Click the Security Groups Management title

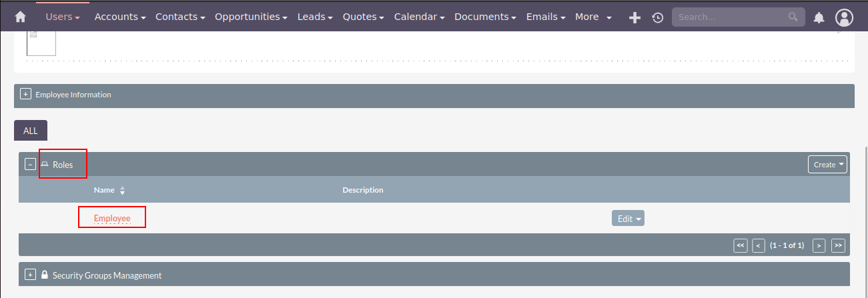(107, 275)
